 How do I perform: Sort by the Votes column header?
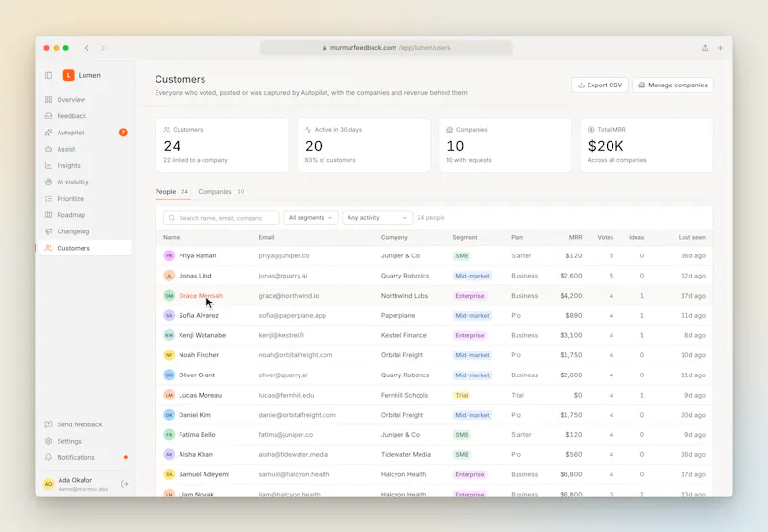click(x=606, y=237)
